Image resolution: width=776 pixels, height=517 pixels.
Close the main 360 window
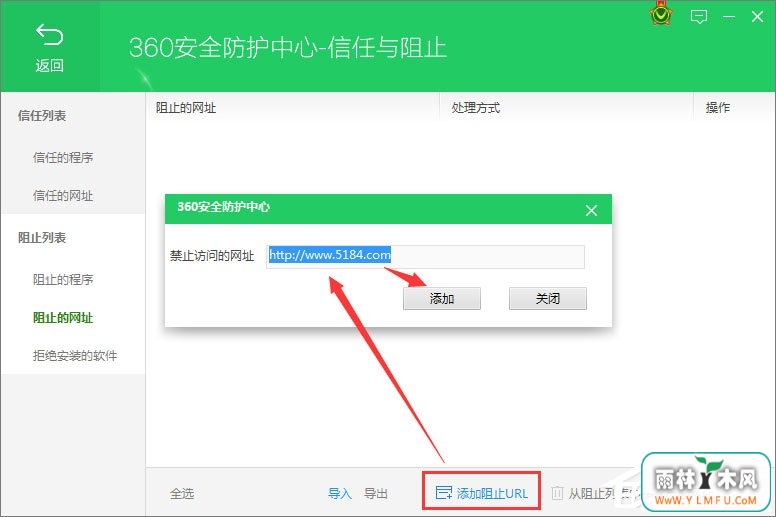(x=757, y=17)
